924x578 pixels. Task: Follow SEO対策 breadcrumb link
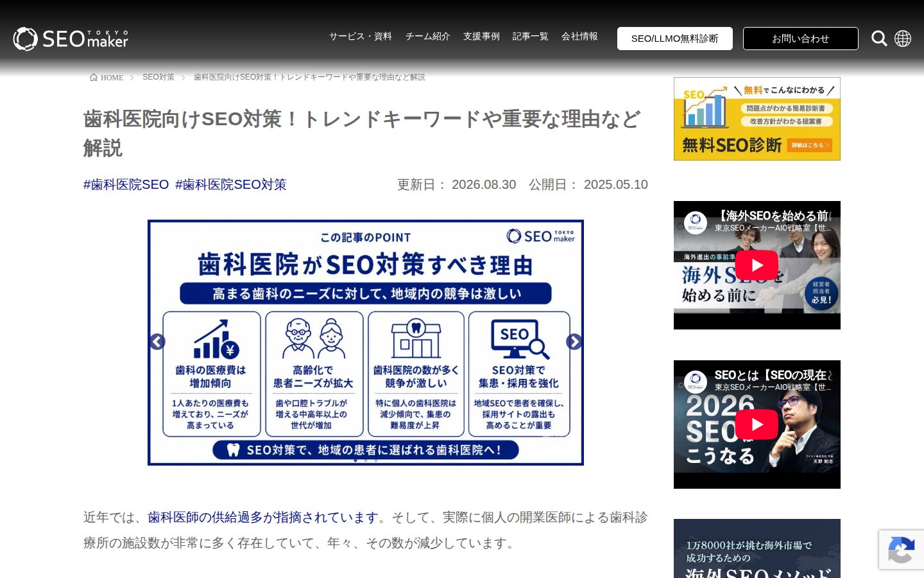point(158,77)
